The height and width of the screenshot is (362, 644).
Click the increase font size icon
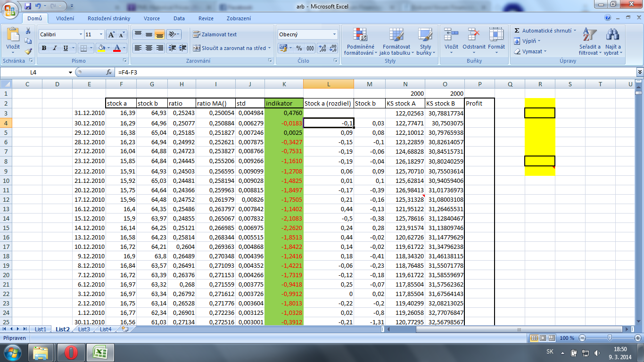[111, 35]
